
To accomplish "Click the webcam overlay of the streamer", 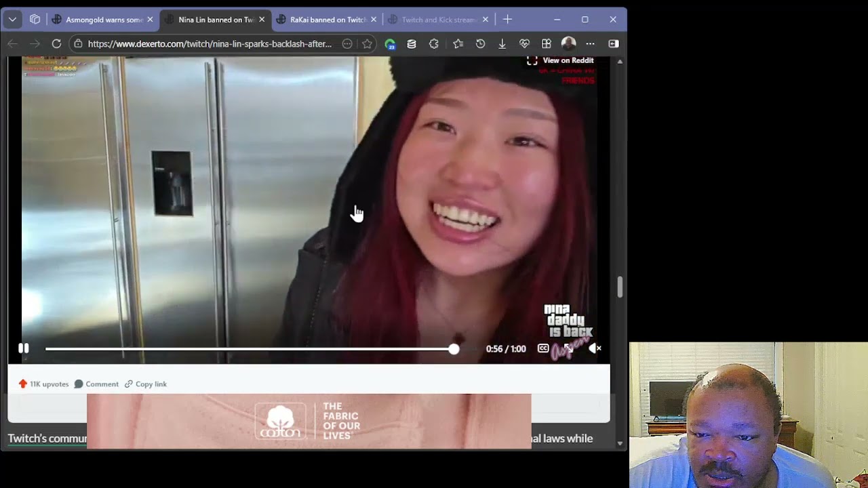I will [749, 415].
